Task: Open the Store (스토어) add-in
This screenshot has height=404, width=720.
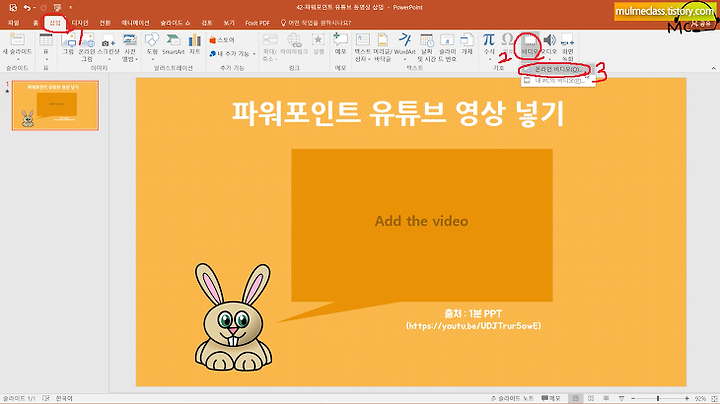Action: 222,40
